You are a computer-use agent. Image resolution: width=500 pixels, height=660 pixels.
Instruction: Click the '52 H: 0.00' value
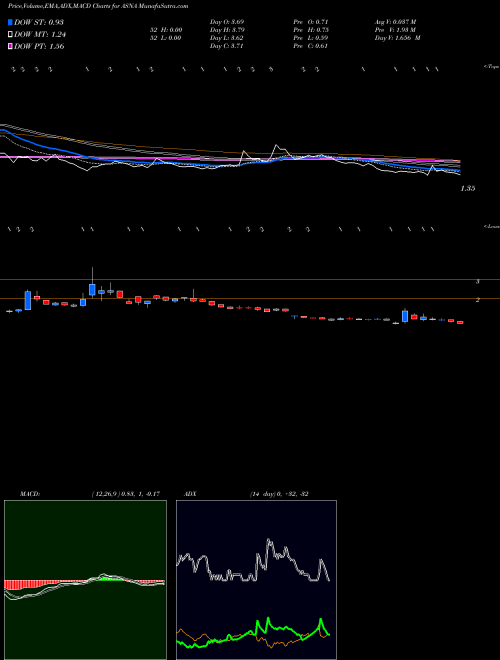coord(165,30)
